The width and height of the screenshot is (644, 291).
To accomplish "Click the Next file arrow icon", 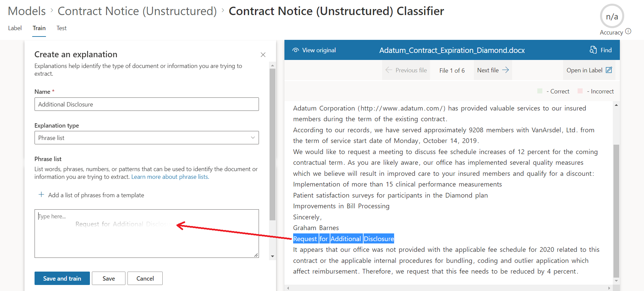I will tap(505, 70).
